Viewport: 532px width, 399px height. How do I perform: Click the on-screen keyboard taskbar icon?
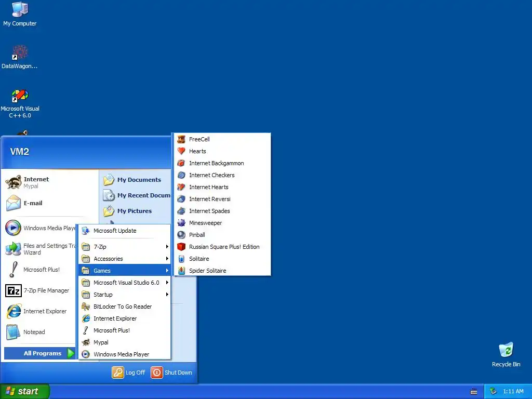tap(474, 392)
